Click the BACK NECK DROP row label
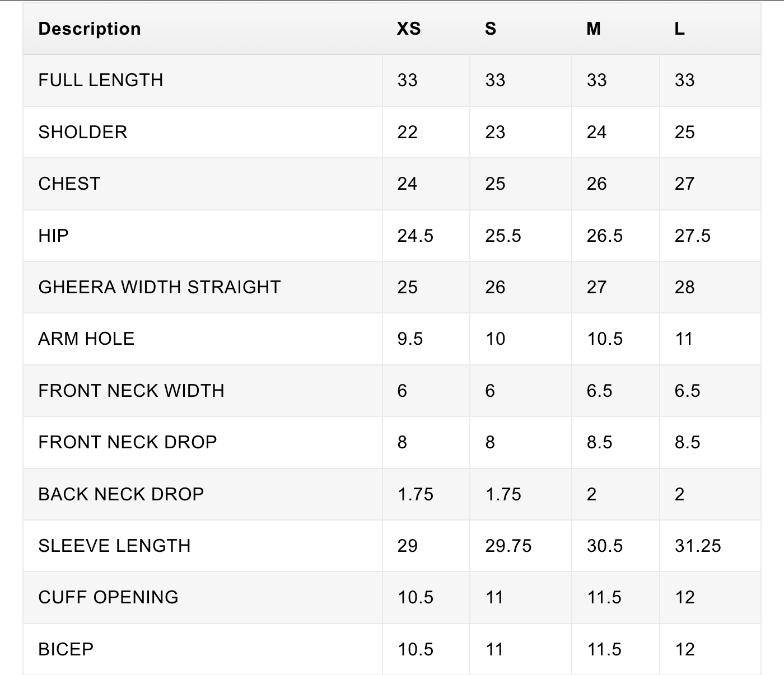The height and width of the screenshot is (675, 784). 121,494
